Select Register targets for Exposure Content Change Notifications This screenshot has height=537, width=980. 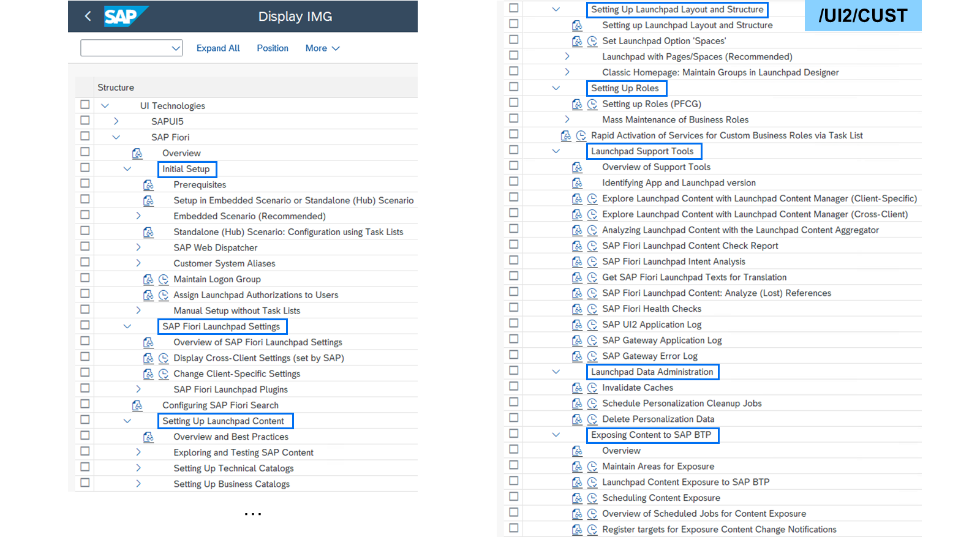tap(719, 530)
